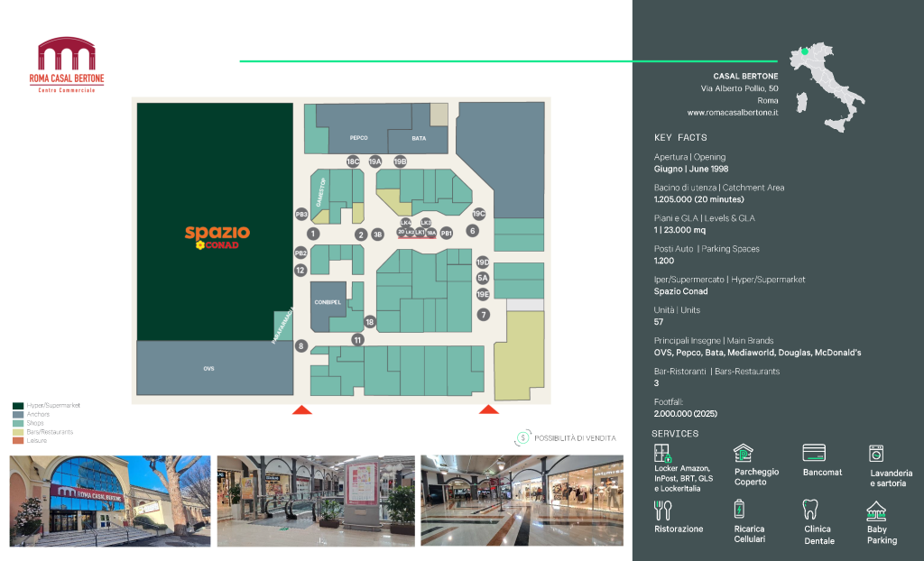Open the www.romacasalbertone.it website link
The width and height of the screenshot is (924, 561).
point(733,113)
